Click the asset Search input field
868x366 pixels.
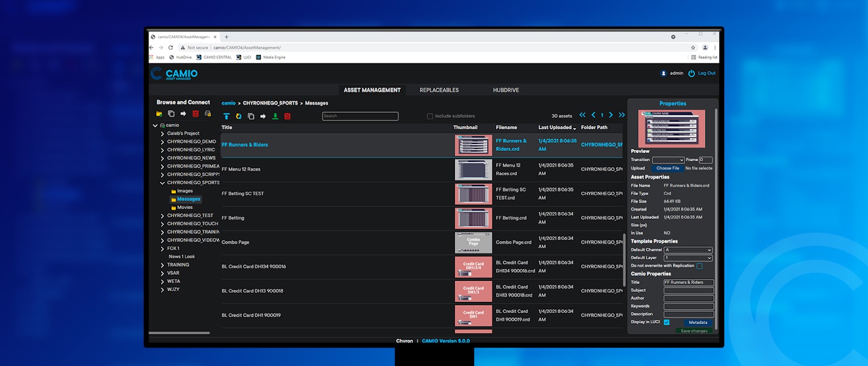point(360,116)
